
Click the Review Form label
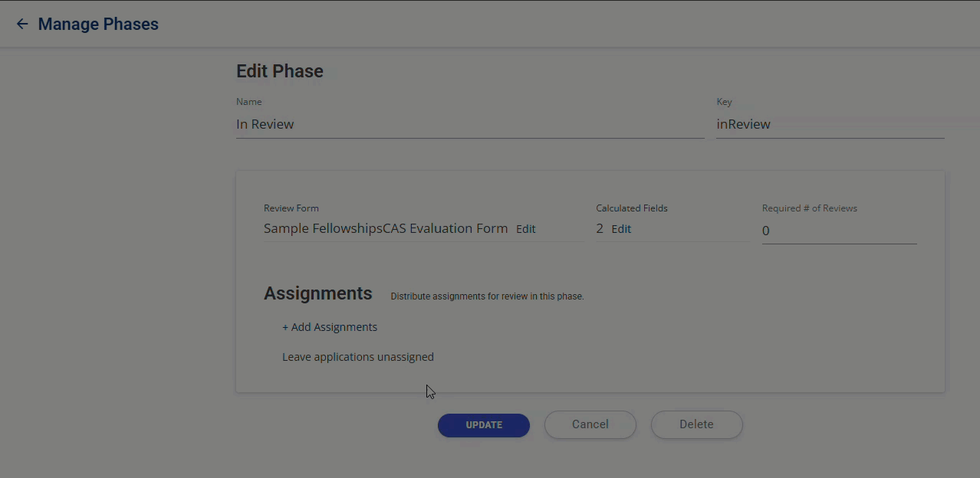(291, 208)
